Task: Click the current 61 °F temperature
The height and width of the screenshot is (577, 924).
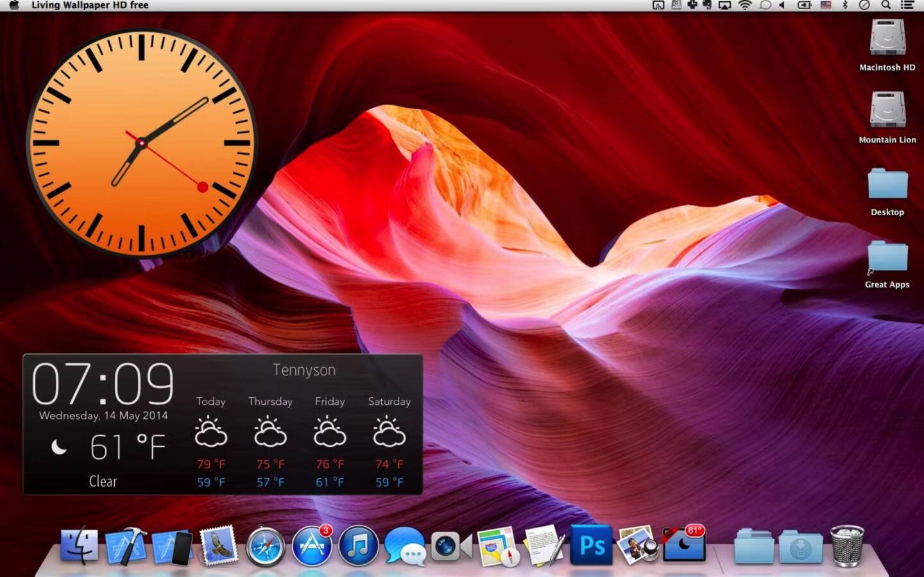Action: (x=128, y=447)
